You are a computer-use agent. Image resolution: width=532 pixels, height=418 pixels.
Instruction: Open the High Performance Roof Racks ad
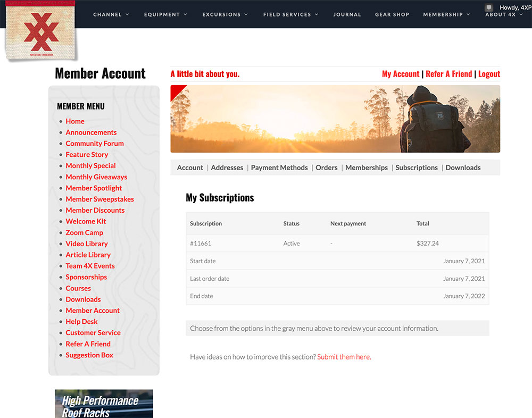pos(104,404)
